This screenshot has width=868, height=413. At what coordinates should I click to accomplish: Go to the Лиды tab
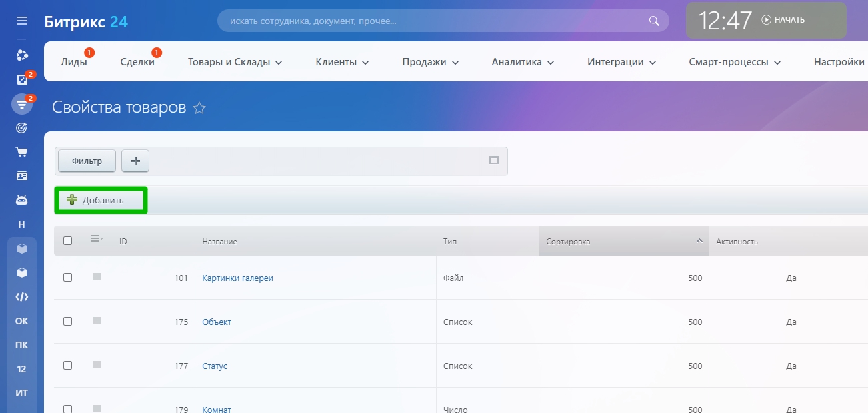[73, 62]
